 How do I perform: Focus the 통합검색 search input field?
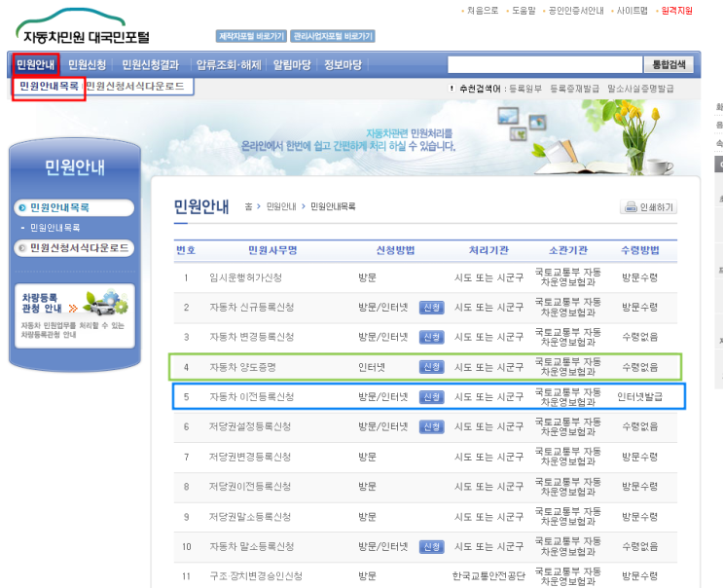click(545, 64)
